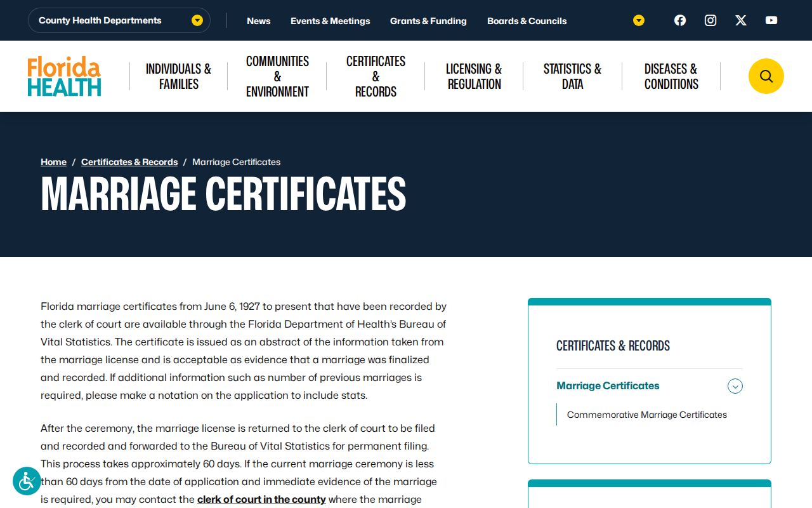Open the Statistics & Data menu
The width and height of the screenshot is (812, 508).
click(572, 76)
